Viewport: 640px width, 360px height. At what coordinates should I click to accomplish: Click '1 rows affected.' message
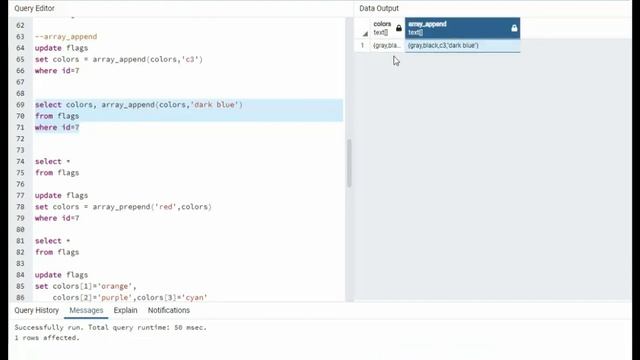pyautogui.click(x=47, y=338)
